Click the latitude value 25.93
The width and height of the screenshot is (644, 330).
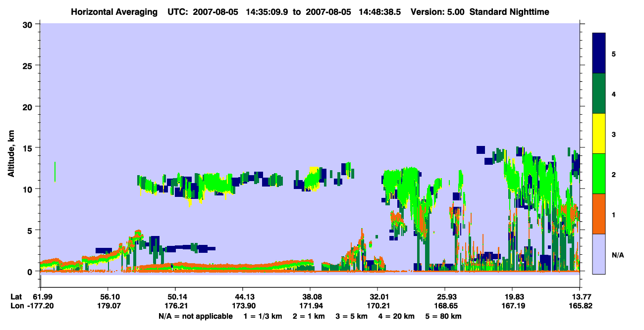coord(445,297)
